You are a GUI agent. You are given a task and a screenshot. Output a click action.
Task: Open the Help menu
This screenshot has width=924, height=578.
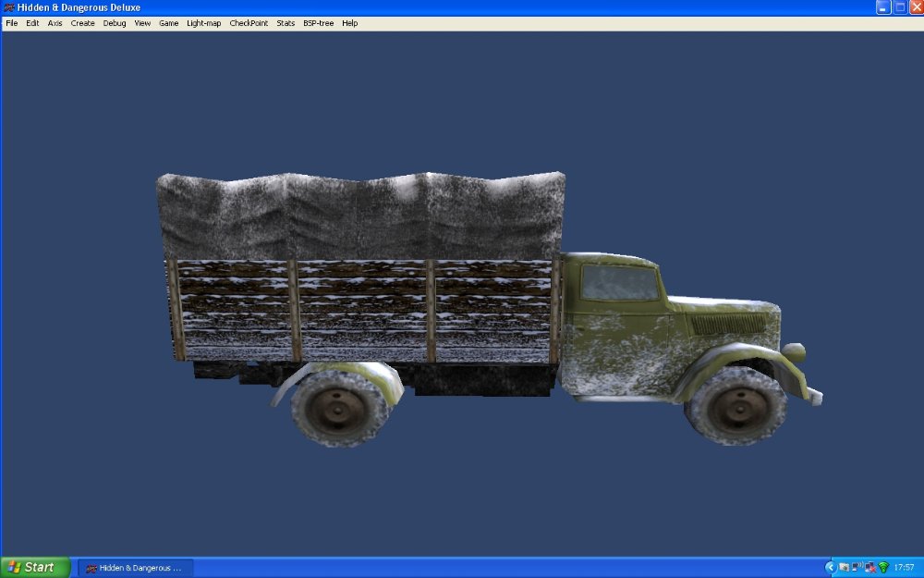tap(349, 23)
